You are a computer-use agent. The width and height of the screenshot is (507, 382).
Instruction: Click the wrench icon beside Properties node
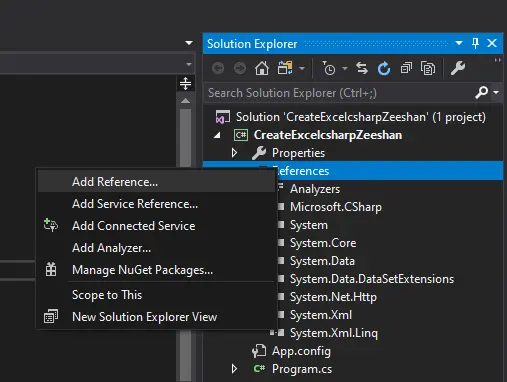coord(259,153)
